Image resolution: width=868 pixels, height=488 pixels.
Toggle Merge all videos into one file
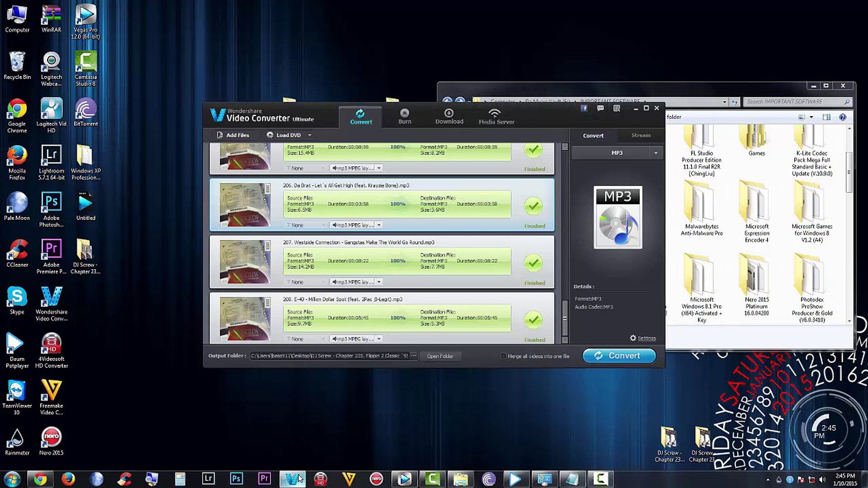click(503, 356)
